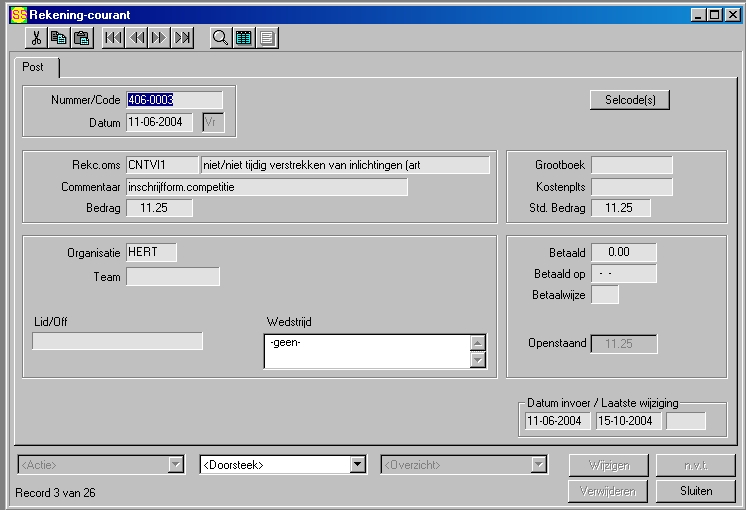Screen dimensions: 746x510
Task: Jump to the last record
Action: 182,39
